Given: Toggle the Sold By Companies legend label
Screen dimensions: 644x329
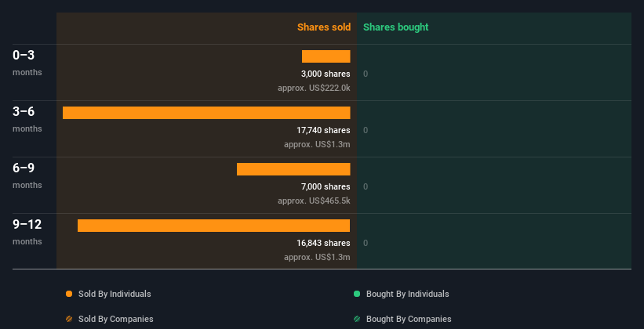Looking at the screenshot, I should coord(115,319).
